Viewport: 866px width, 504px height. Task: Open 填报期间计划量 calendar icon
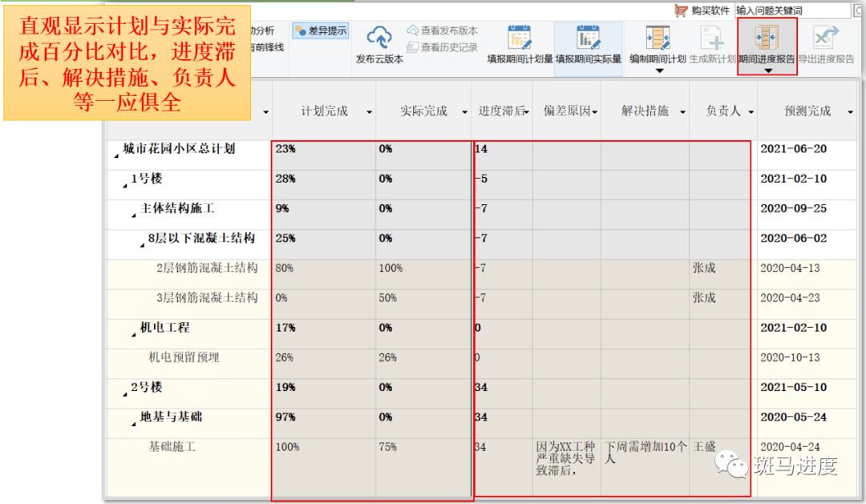(x=519, y=38)
